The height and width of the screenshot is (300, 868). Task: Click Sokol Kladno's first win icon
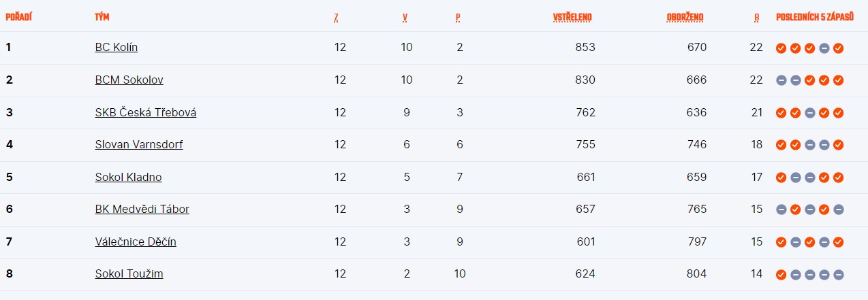[781, 178]
